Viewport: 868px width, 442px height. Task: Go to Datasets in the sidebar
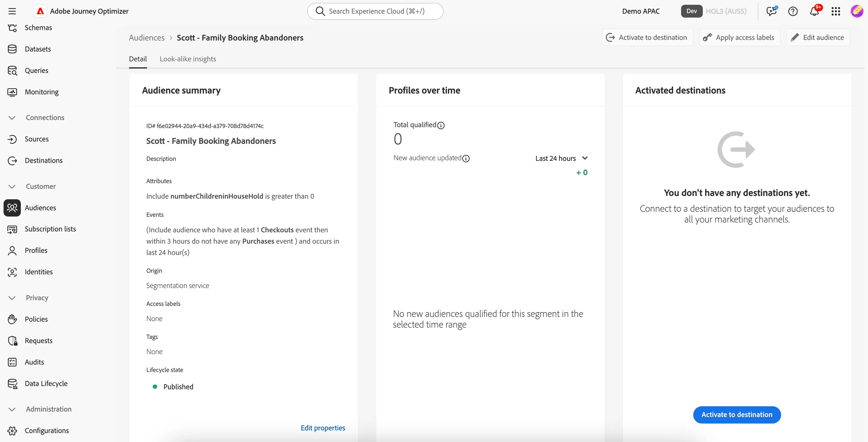(38, 49)
